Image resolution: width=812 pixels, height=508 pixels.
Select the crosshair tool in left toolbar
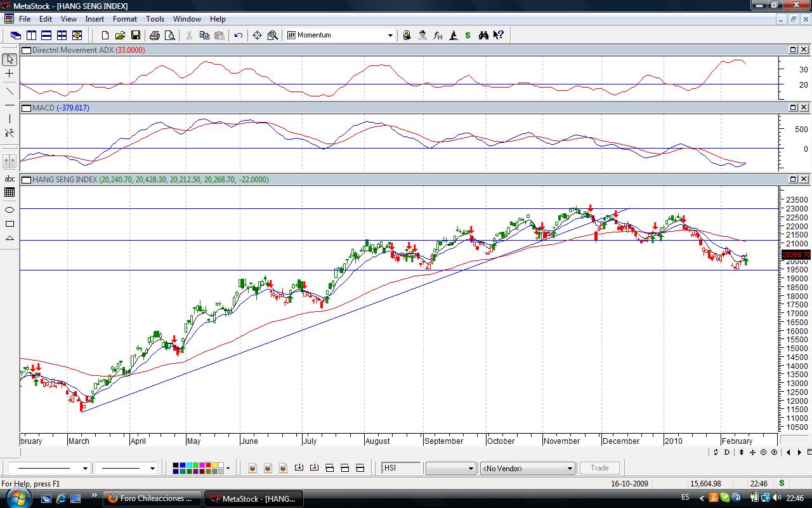pyautogui.click(x=10, y=74)
